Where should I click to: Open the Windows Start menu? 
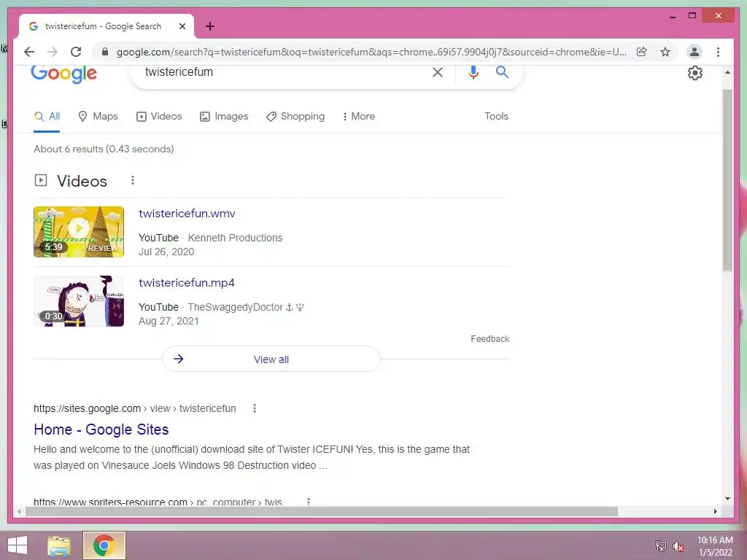click(x=18, y=545)
